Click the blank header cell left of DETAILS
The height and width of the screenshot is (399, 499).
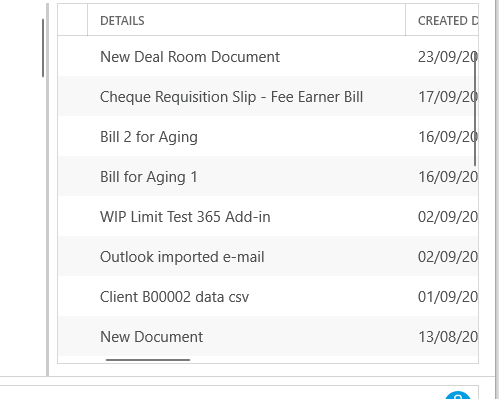click(x=73, y=20)
